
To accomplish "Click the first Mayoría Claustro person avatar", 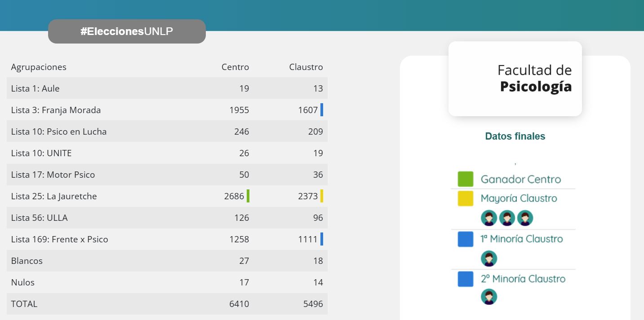I will (x=489, y=218).
